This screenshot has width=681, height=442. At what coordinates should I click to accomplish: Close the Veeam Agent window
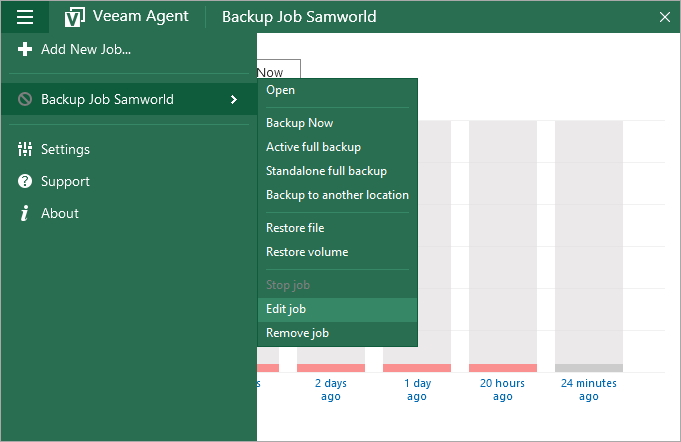point(664,17)
